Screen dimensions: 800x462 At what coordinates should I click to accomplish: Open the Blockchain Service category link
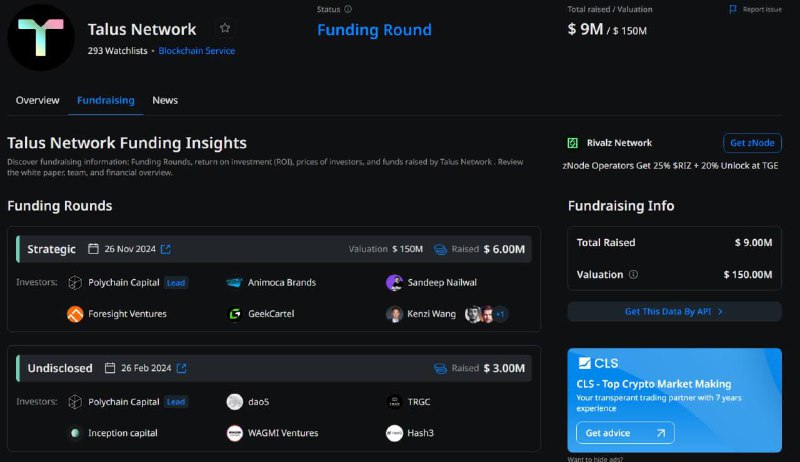196,50
